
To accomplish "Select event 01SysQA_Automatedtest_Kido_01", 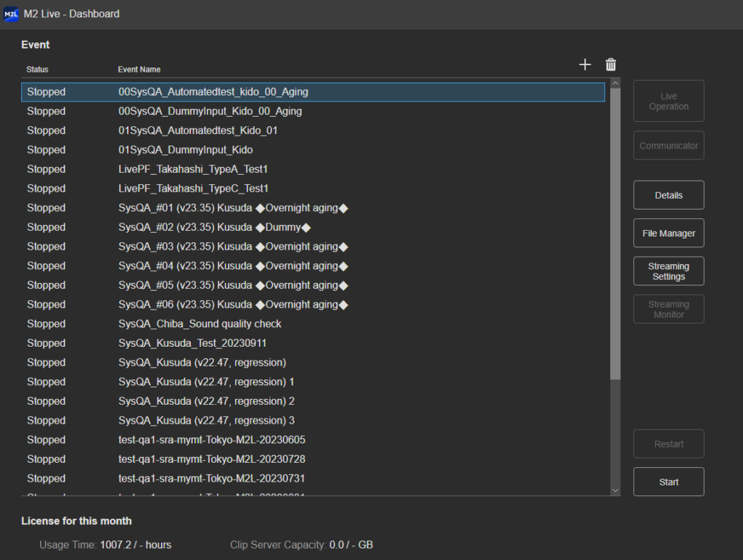I will [x=197, y=131].
